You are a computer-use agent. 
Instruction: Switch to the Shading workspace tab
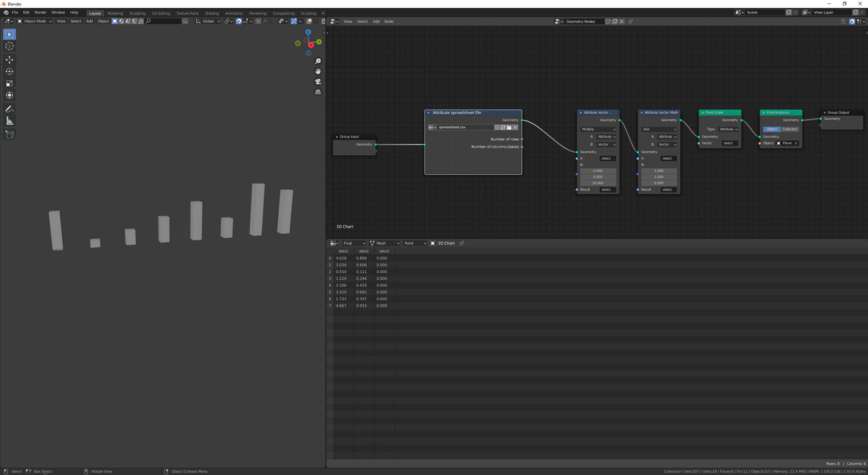point(212,13)
